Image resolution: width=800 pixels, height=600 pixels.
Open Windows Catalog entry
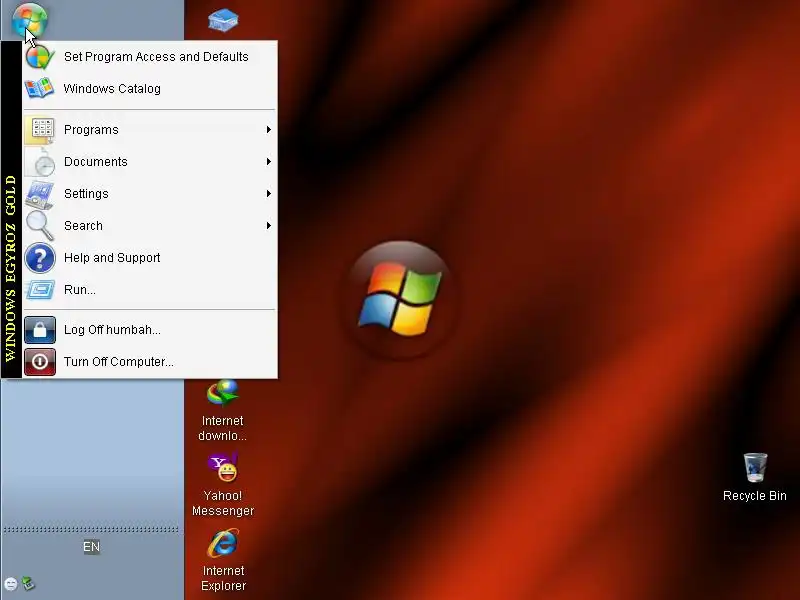pos(149,89)
